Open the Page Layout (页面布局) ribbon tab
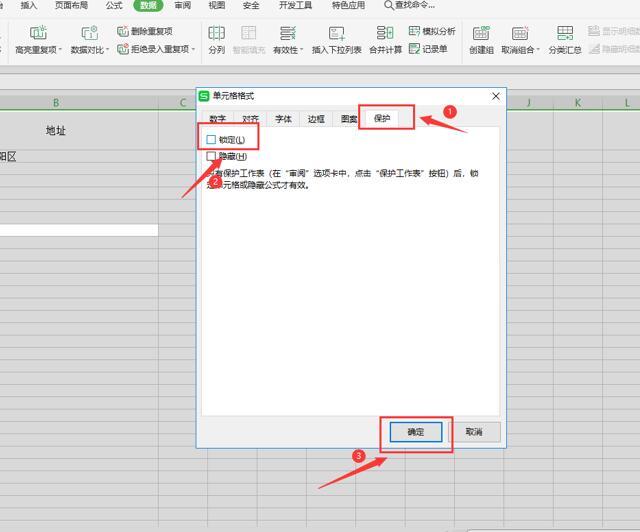640x532 pixels. coord(71,5)
